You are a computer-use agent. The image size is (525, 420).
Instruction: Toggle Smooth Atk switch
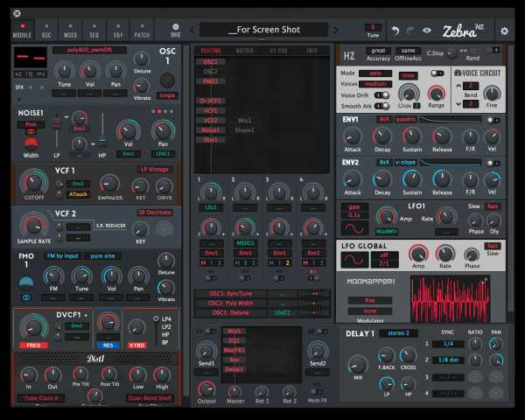click(381, 106)
